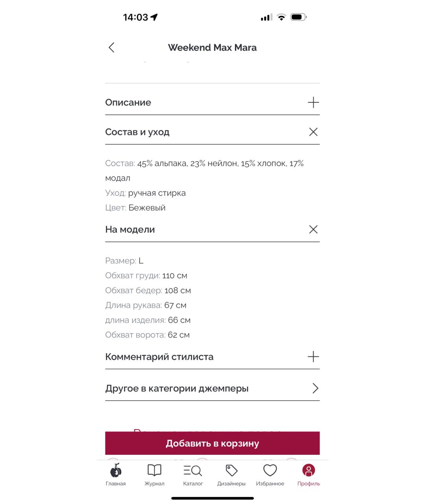The image size is (425, 504).
Task: Open Другое в категории джемперы arrow
Action: click(315, 389)
